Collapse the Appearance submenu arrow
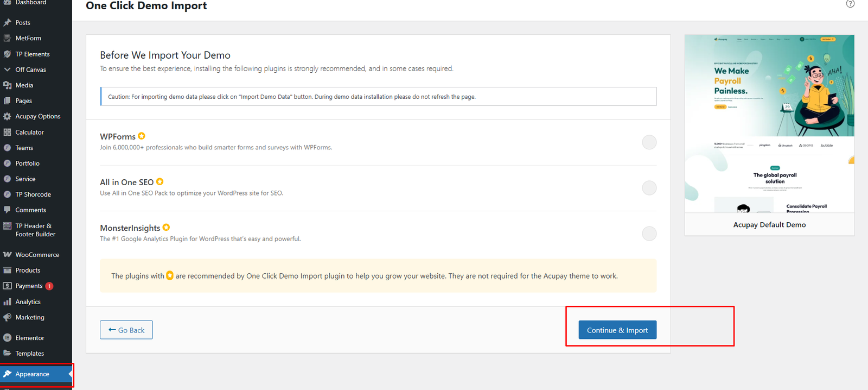 coord(70,374)
